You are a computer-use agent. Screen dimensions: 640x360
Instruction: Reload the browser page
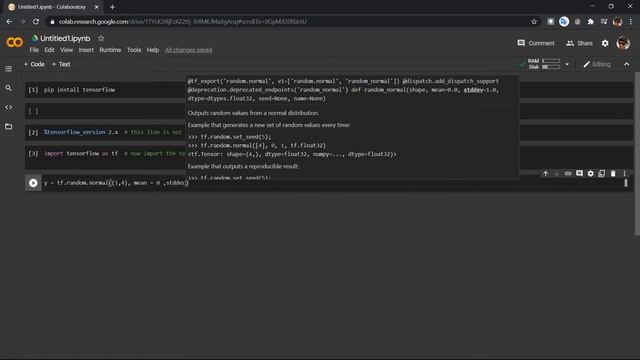[36, 22]
